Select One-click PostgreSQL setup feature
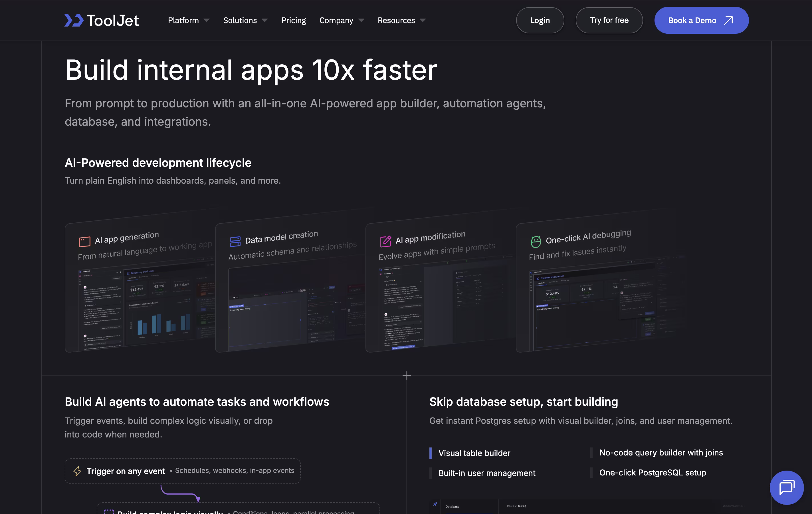Screen dimensions: 812x514 coord(652,473)
